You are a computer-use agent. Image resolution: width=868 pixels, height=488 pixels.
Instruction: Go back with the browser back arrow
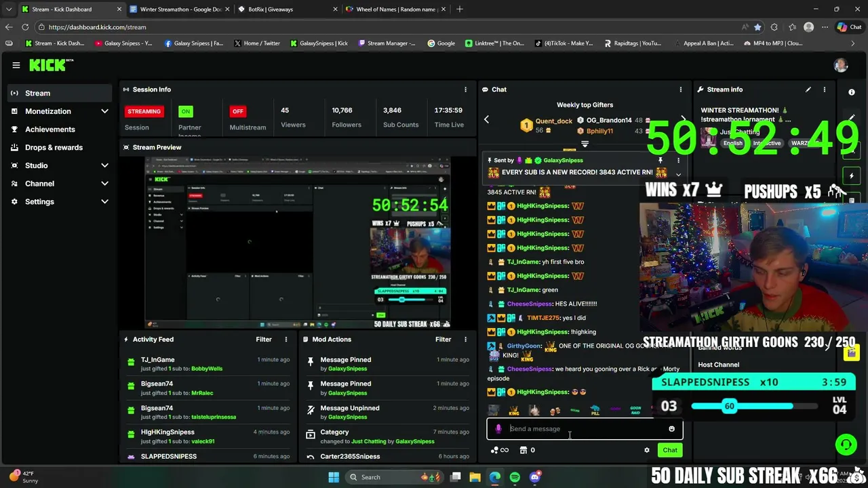pyautogui.click(x=8, y=27)
